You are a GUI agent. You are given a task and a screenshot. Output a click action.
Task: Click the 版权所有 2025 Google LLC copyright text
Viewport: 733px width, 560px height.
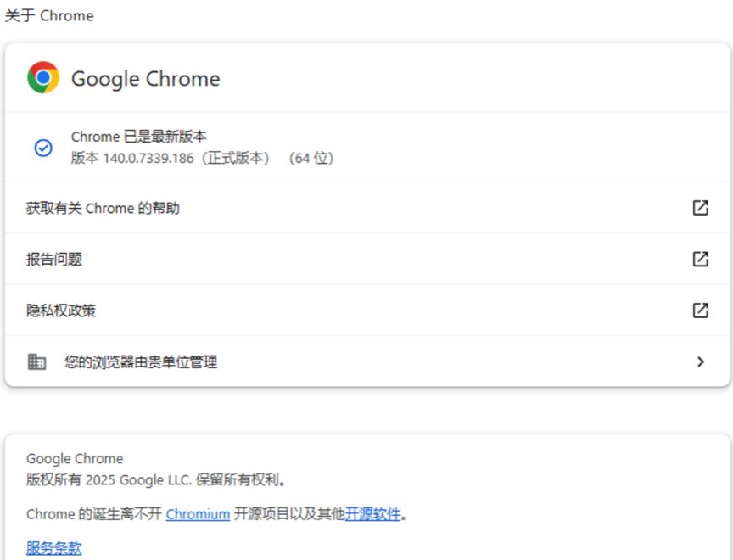point(156,480)
